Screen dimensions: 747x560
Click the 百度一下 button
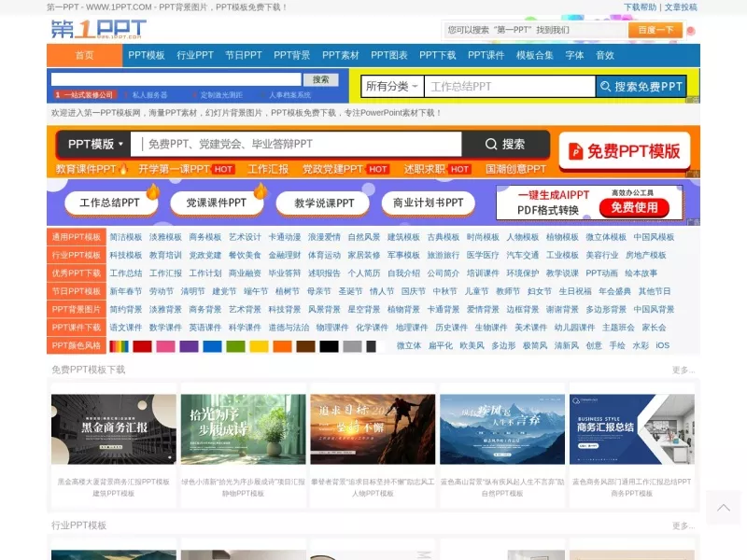click(655, 30)
